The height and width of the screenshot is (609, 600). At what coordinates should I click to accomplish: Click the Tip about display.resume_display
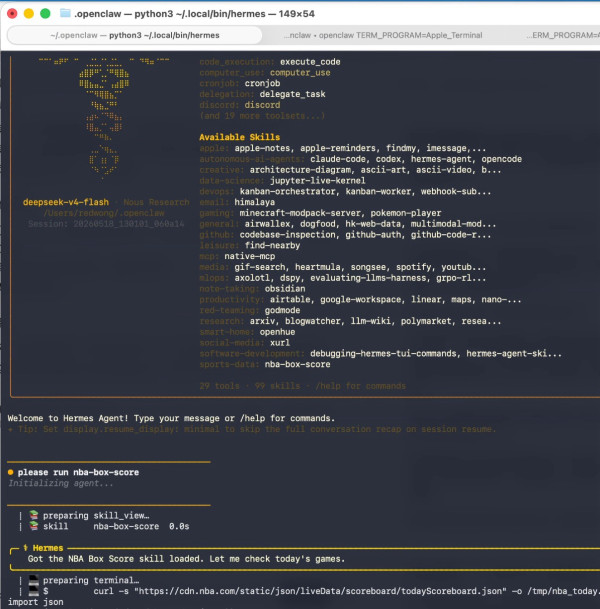[252, 429]
